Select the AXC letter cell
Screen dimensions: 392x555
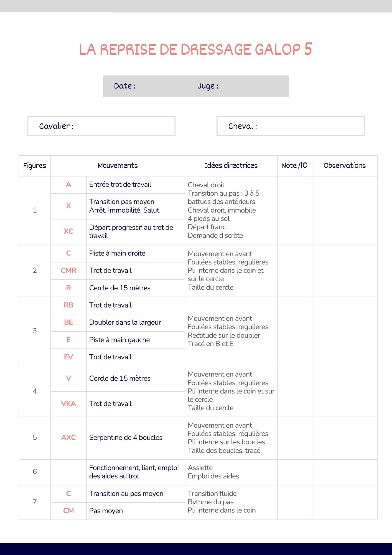68,438
